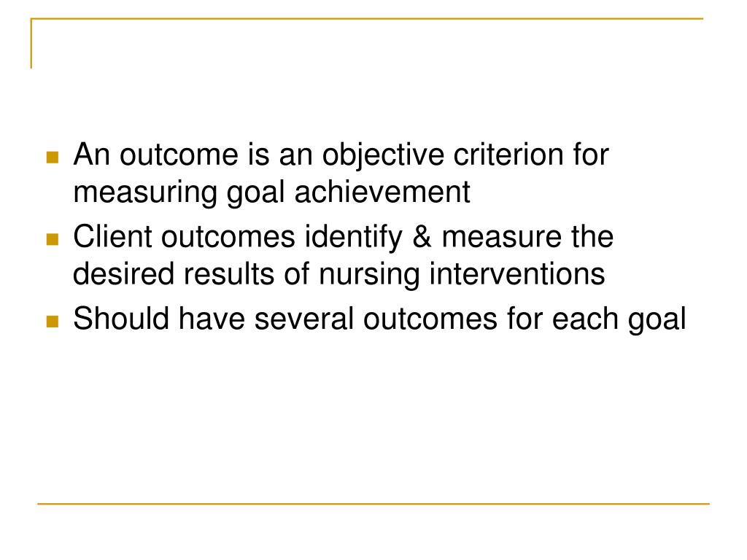Click the gold horizontal line at slide top
Viewport: 747px width, 560px height.
[367, 18]
